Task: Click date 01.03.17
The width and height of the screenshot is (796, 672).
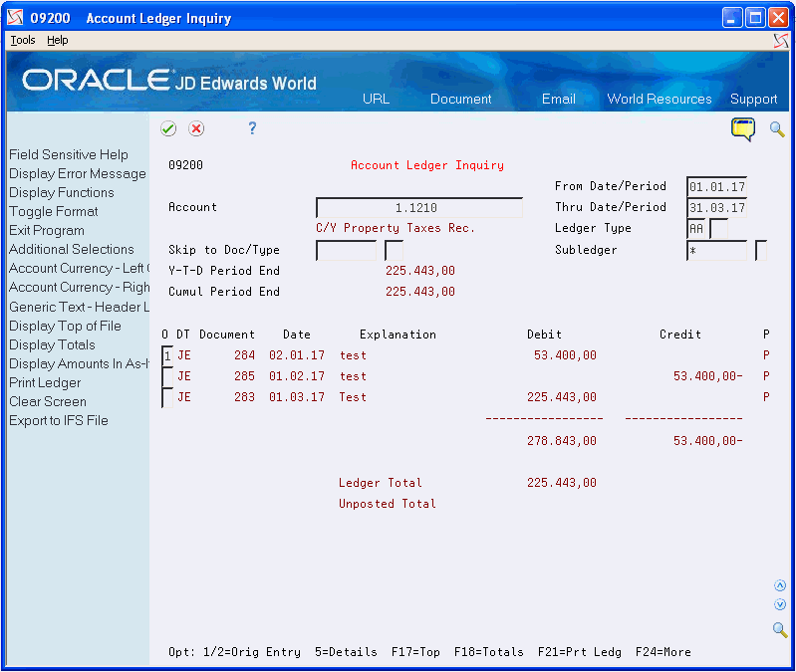Action: click(x=297, y=397)
